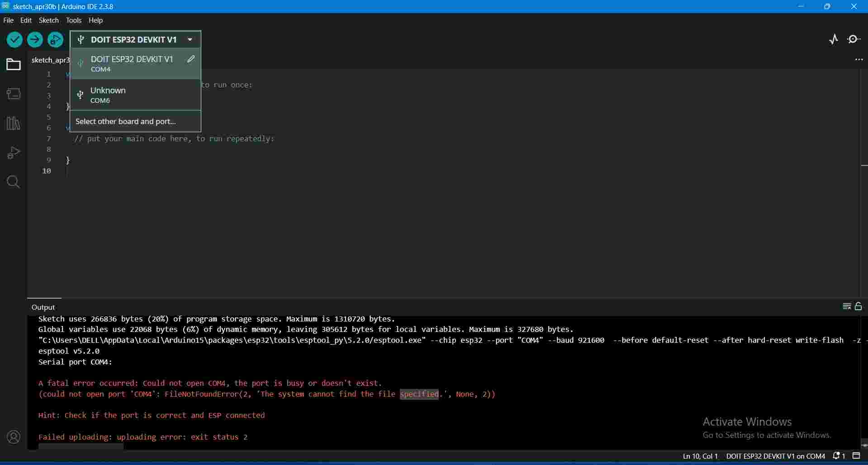Choose Select other board and port

pos(135,121)
